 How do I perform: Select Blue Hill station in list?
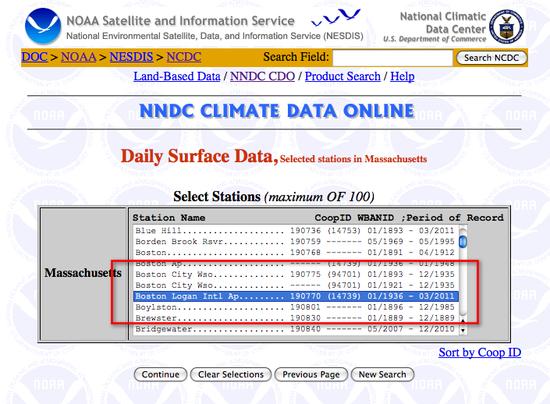click(x=295, y=230)
